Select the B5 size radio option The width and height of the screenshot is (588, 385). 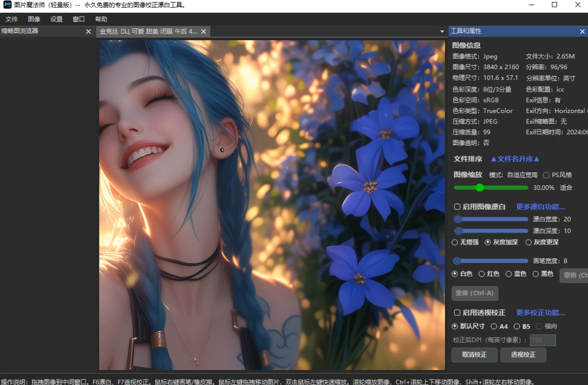point(517,327)
